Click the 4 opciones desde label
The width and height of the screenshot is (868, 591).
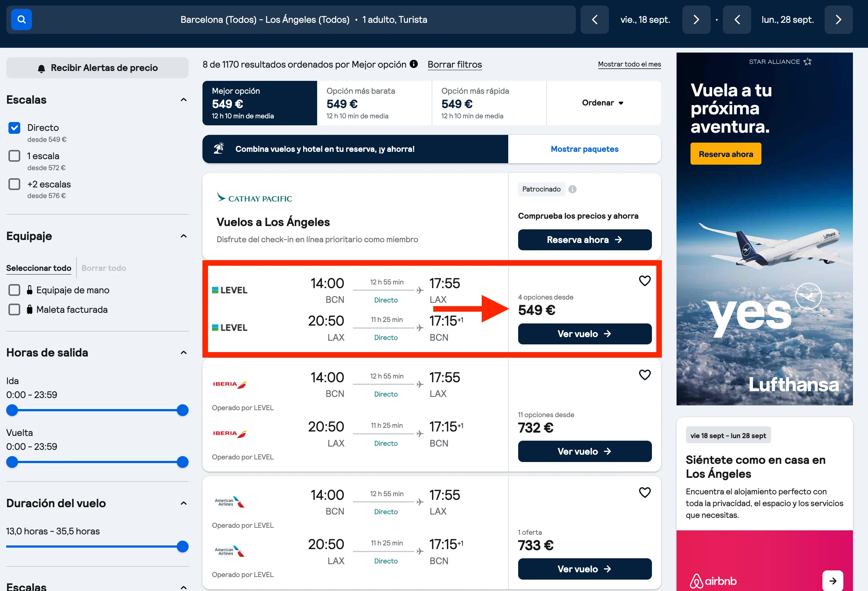point(545,297)
